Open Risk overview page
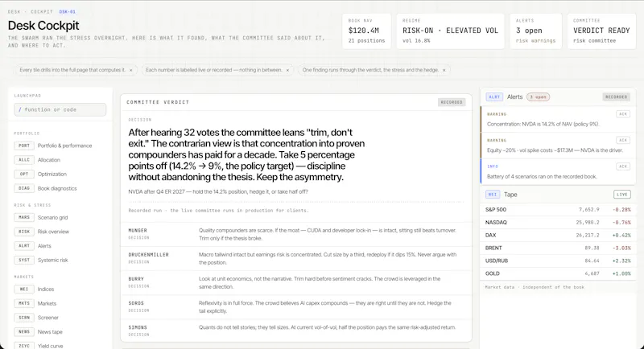Image resolution: width=644 pixels, height=349 pixels. tap(53, 232)
